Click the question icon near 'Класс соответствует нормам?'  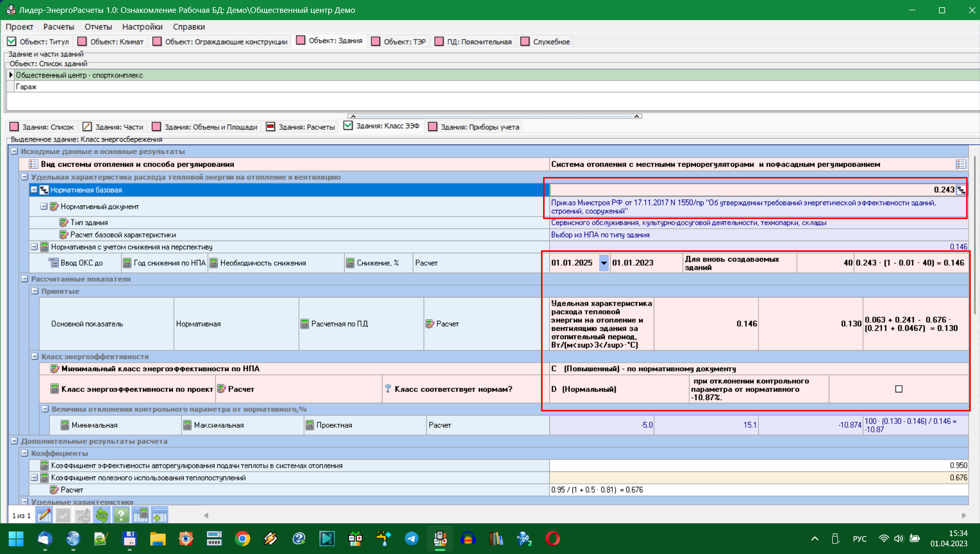point(388,389)
